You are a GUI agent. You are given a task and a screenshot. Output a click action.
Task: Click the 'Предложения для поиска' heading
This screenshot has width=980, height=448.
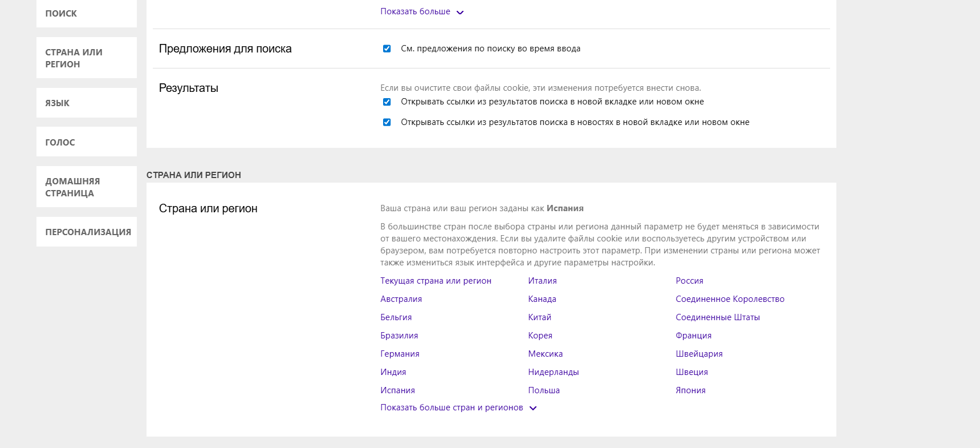(x=225, y=49)
